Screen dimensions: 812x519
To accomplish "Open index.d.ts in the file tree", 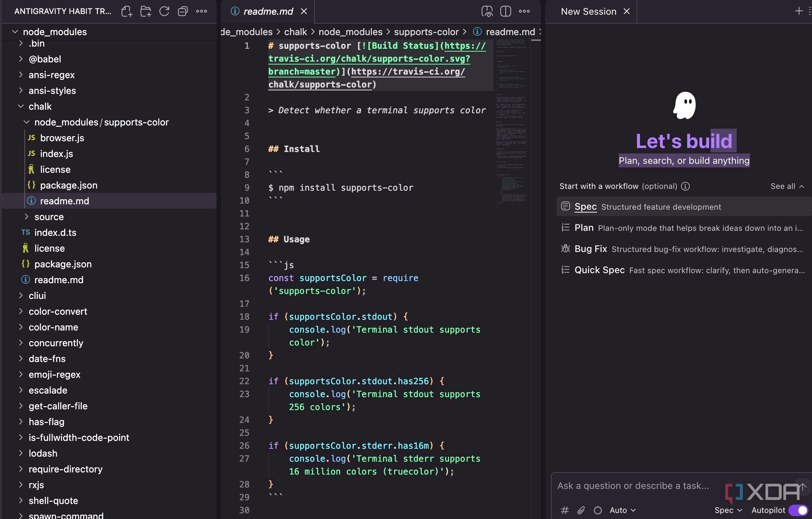I will (55, 233).
